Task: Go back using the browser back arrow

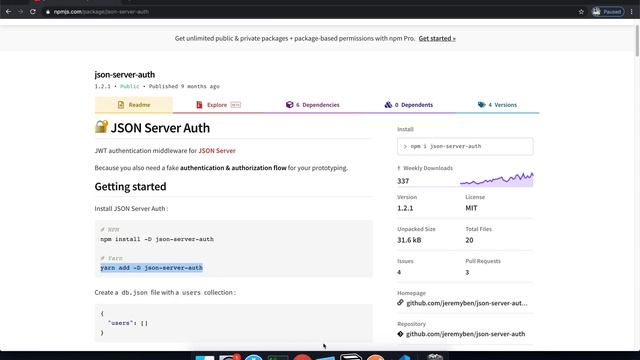Action: [x=8, y=12]
